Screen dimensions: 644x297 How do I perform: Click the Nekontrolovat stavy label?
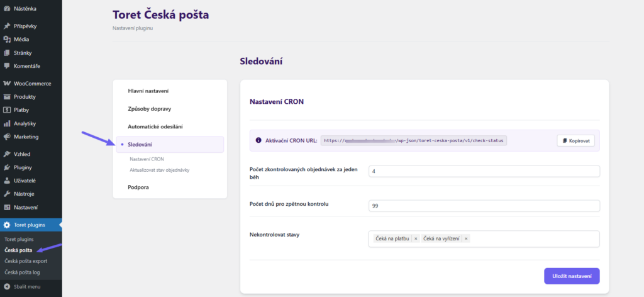point(274,235)
